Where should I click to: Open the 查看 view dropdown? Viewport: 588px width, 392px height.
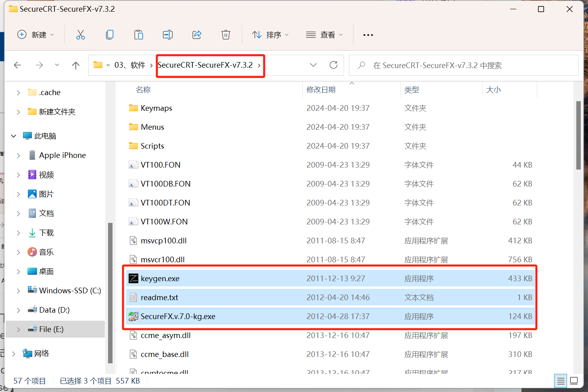(324, 35)
